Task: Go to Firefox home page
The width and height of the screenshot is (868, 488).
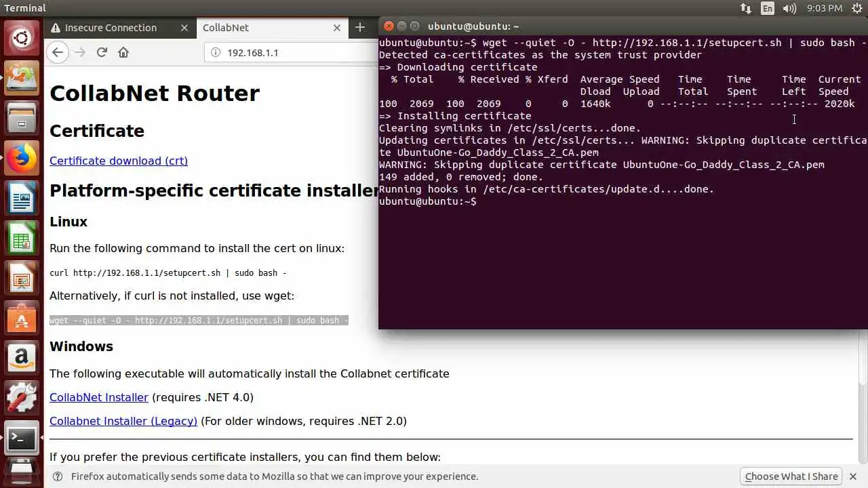Action: (x=123, y=52)
